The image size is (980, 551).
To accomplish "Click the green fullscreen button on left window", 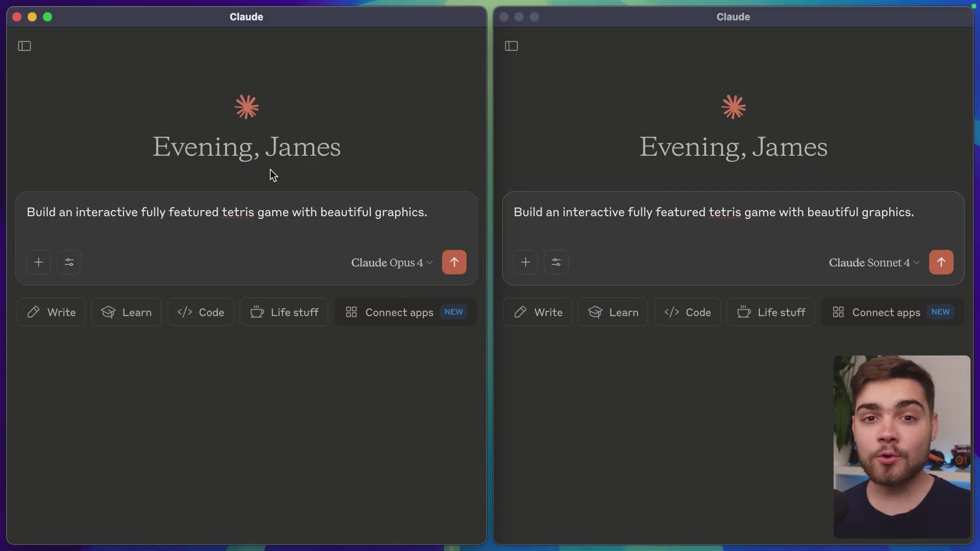I will pos(48,17).
